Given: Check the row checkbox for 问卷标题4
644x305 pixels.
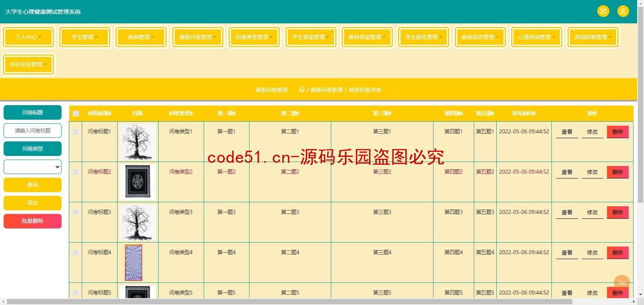Looking at the screenshot, I should pyautogui.click(x=76, y=252).
